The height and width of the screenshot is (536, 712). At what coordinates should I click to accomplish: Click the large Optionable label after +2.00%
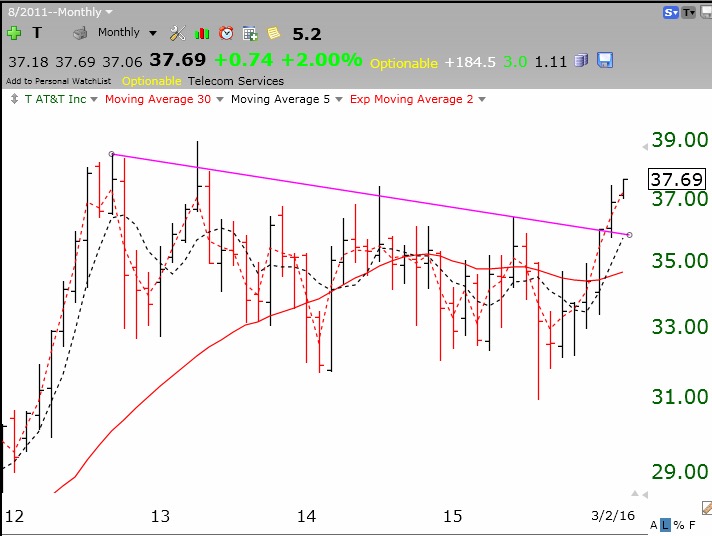(404, 63)
